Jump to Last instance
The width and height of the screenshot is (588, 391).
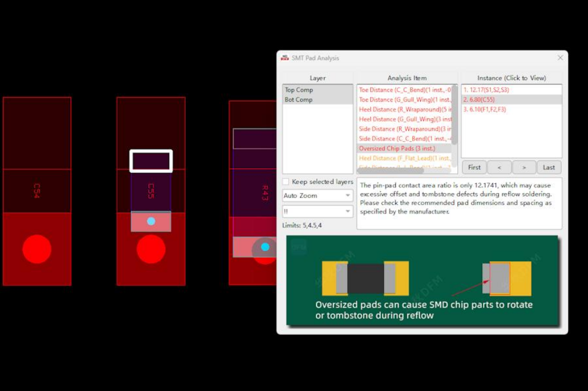coord(549,167)
